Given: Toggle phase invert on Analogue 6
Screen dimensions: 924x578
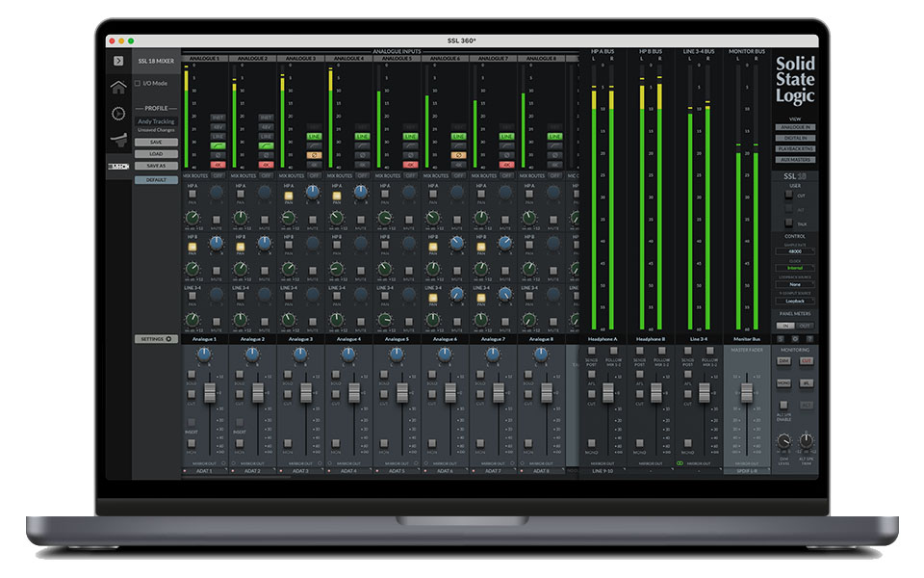Looking at the screenshot, I should (458, 155).
